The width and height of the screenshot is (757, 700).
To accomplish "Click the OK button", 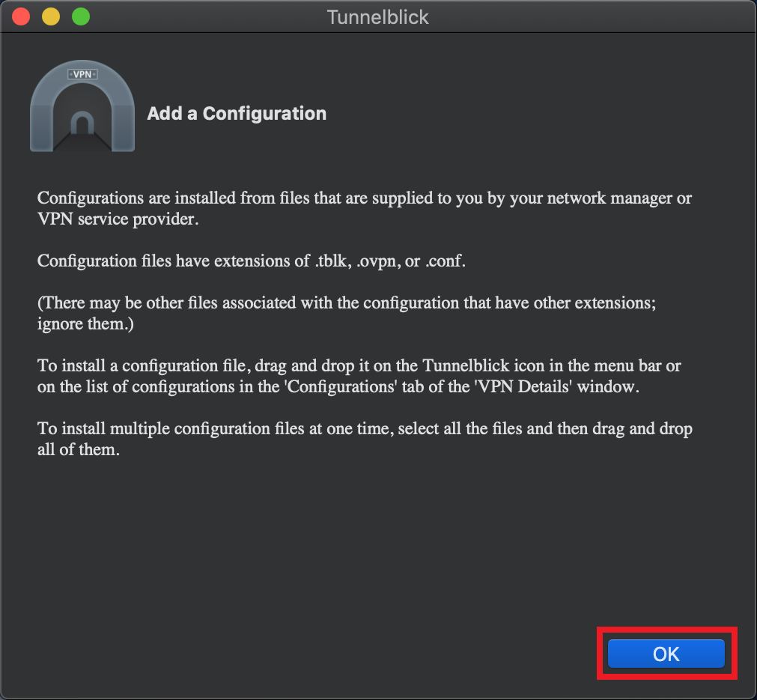I will click(x=666, y=654).
